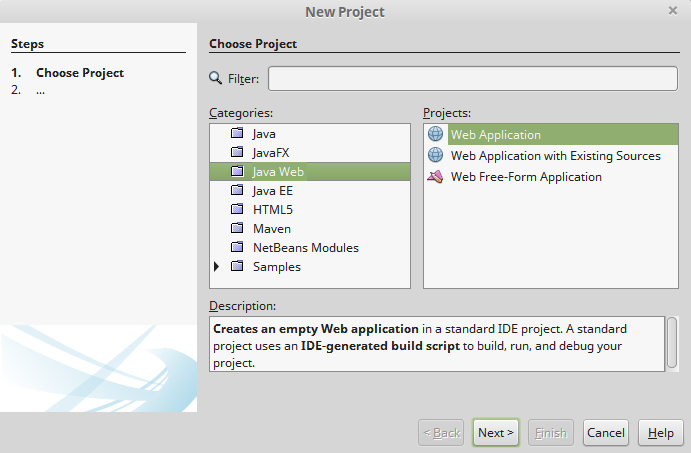The height and width of the screenshot is (453, 691).
Task: Click the Maven folder icon
Action: (237, 229)
